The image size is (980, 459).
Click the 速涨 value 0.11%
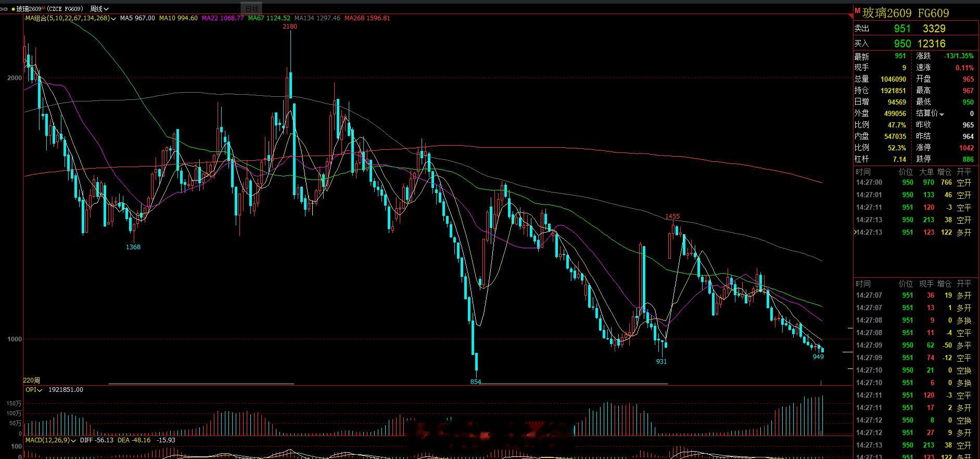coord(964,68)
